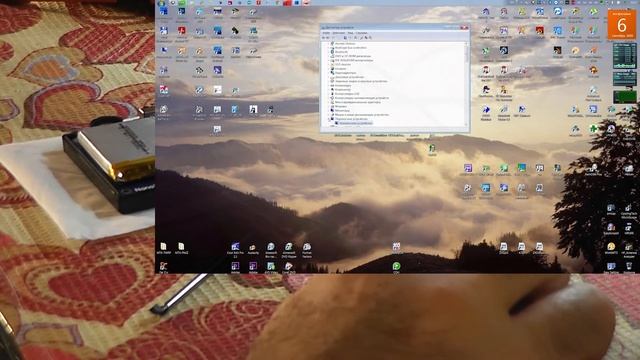Select the green round icon at desktop bottom center
This screenshot has height=360, width=640.
[x=396, y=266]
